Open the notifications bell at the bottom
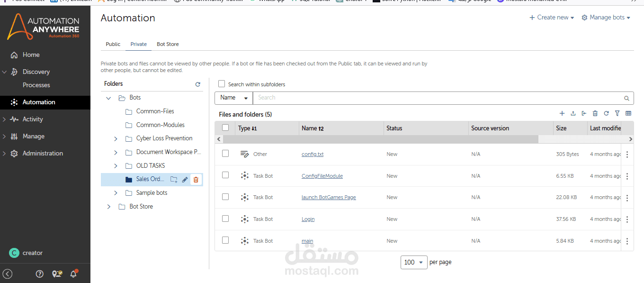 73,274
